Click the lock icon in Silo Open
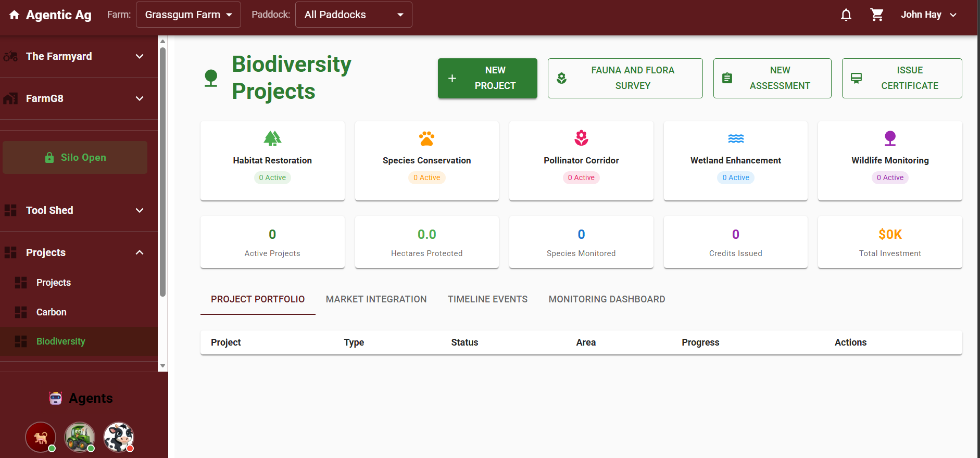The height and width of the screenshot is (458, 980). point(49,158)
